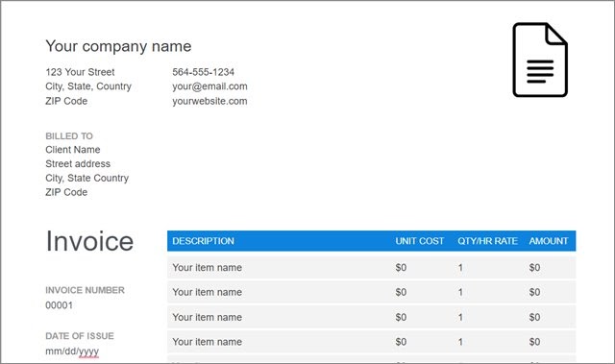The width and height of the screenshot is (615, 364).
Task: Click the DESCRIPTION column header
Action: pyautogui.click(x=203, y=241)
